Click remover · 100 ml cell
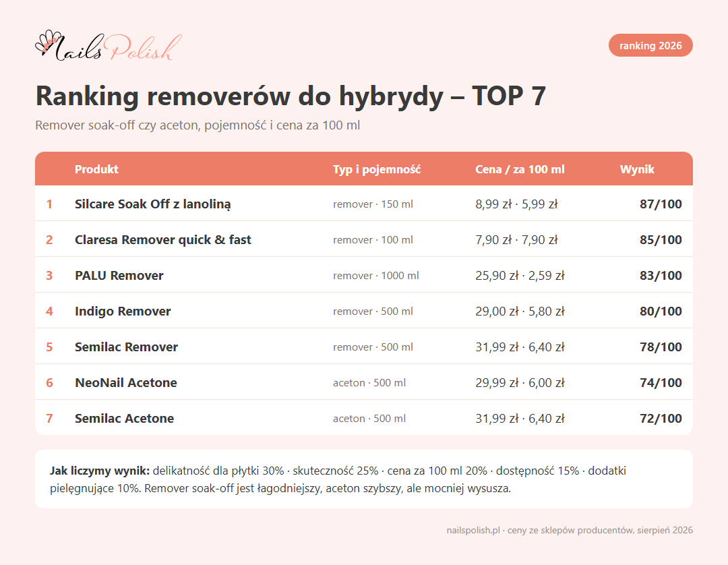This screenshot has height=565, width=728. click(373, 239)
